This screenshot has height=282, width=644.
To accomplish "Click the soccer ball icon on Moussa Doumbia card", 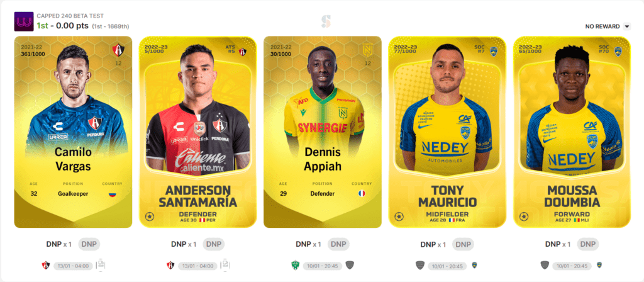I will [x=524, y=217].
